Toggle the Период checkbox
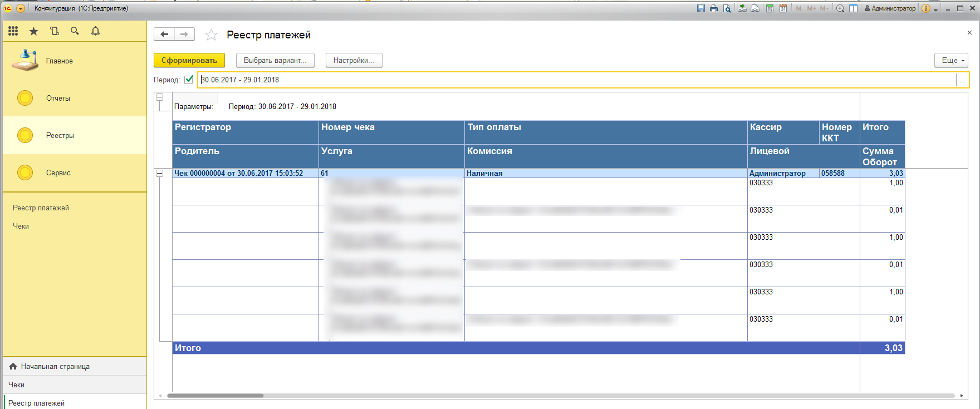The width and height of the screenshot is (980, 409). 189,80
